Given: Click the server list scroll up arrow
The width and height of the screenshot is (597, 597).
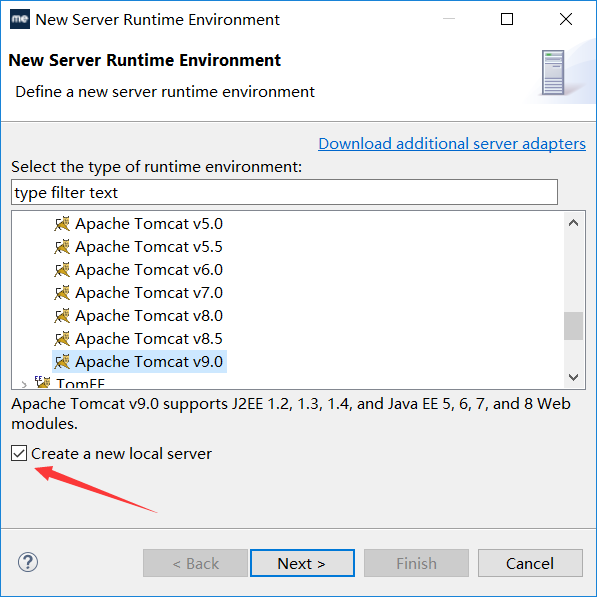Looking at the screenshot, I should (x=573, y=223).
